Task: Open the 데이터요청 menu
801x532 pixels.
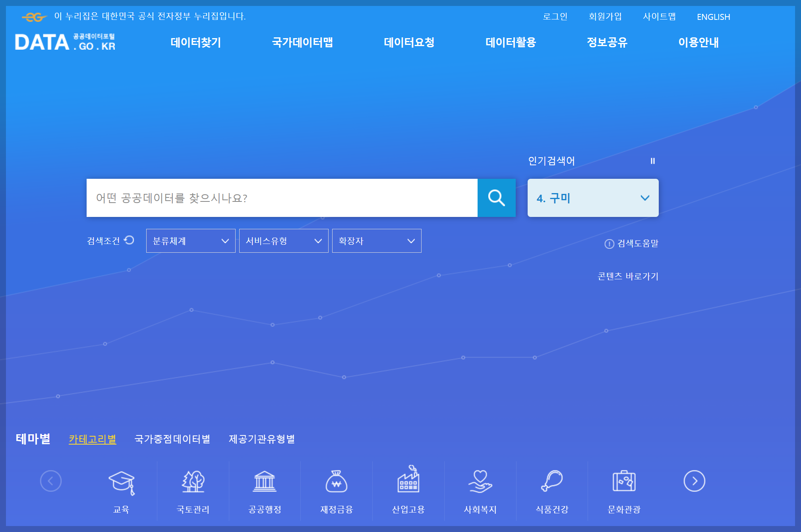Action: coord(409,42)
